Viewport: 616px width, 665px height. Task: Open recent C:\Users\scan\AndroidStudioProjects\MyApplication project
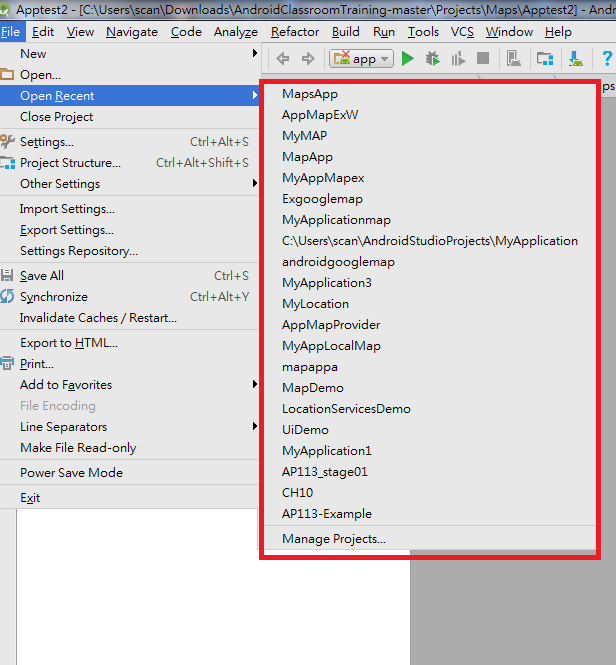coord(430,240)
